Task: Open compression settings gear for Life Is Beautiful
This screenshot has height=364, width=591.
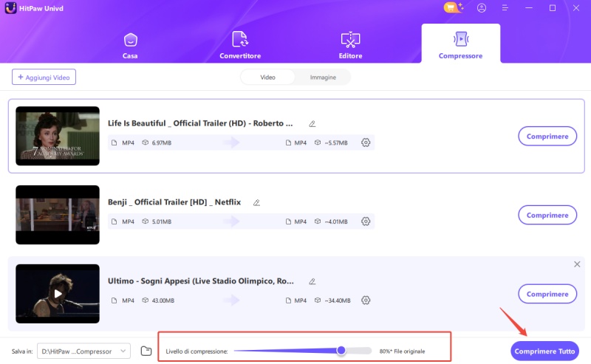Action: coord(366,142)
